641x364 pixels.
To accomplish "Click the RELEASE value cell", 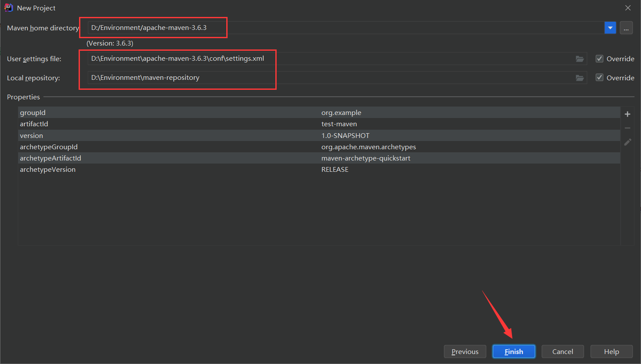I will coord(335,169).
